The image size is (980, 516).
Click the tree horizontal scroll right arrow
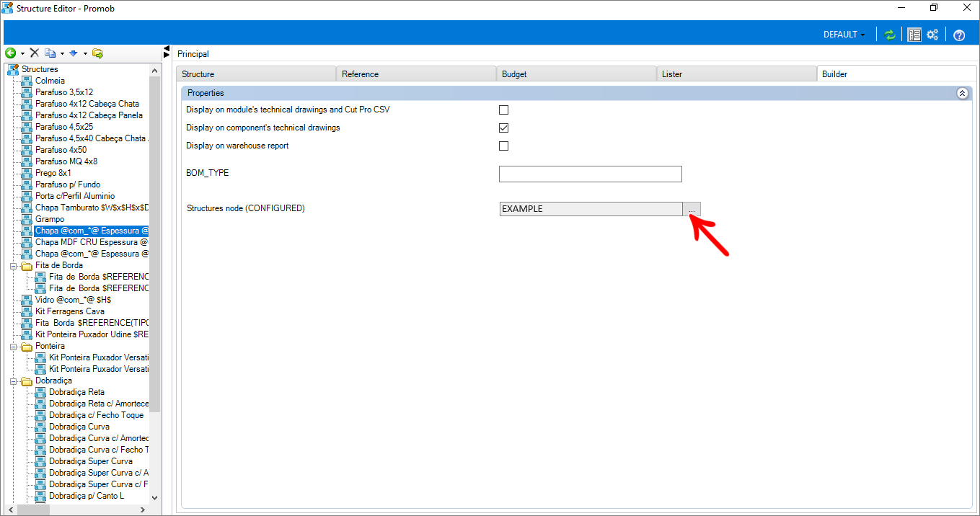(x=143, y=510)
